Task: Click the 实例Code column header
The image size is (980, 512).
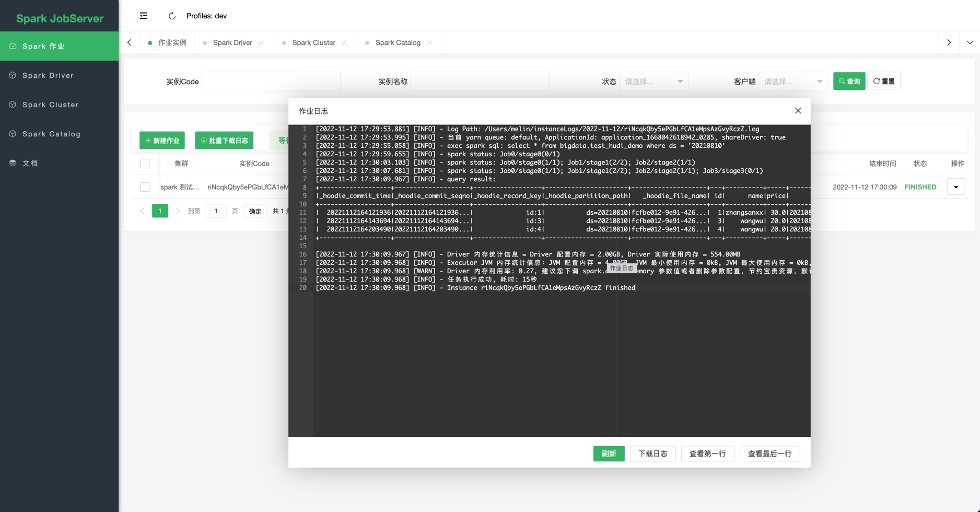Action: point(254,164)
